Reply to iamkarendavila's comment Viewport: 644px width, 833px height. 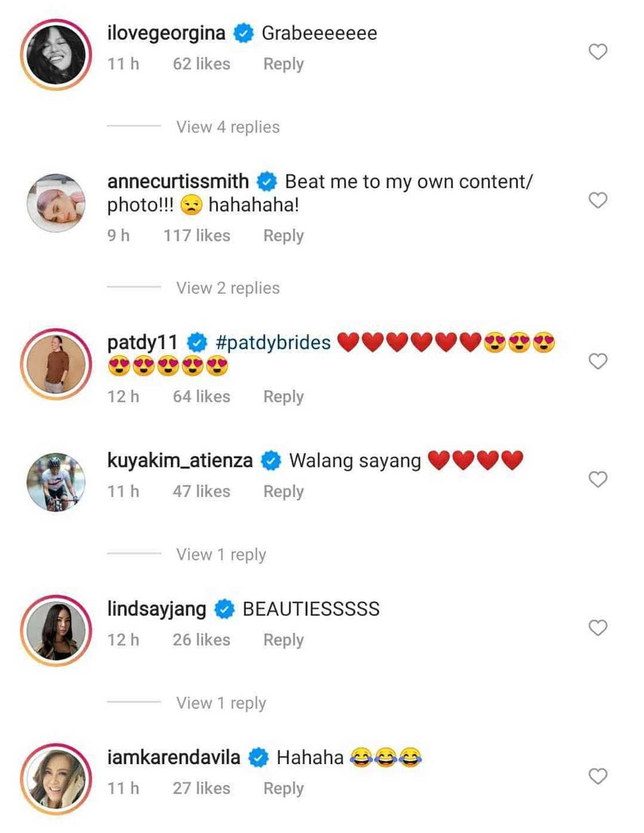point(283,788)
